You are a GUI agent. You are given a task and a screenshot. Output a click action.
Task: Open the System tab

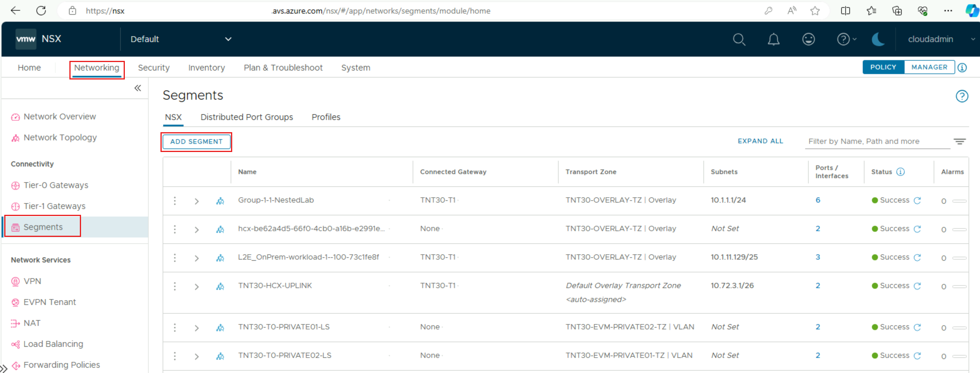[355, 67]
